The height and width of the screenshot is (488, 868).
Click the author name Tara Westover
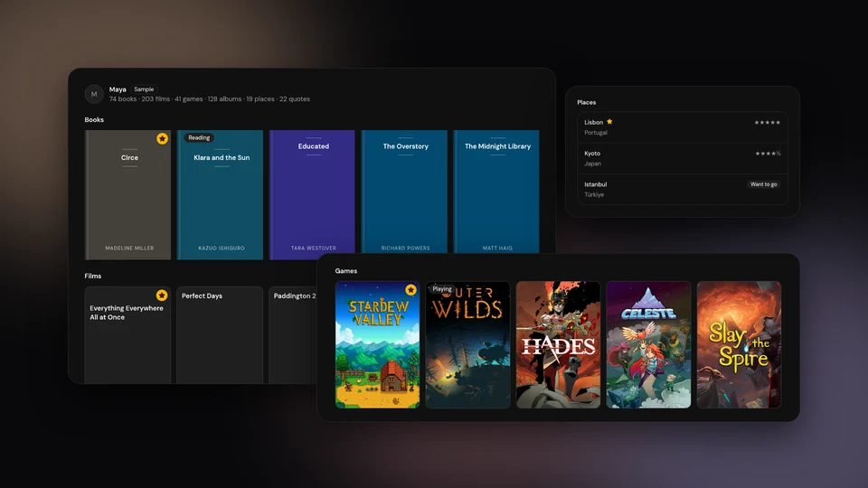tap(314, 248)
